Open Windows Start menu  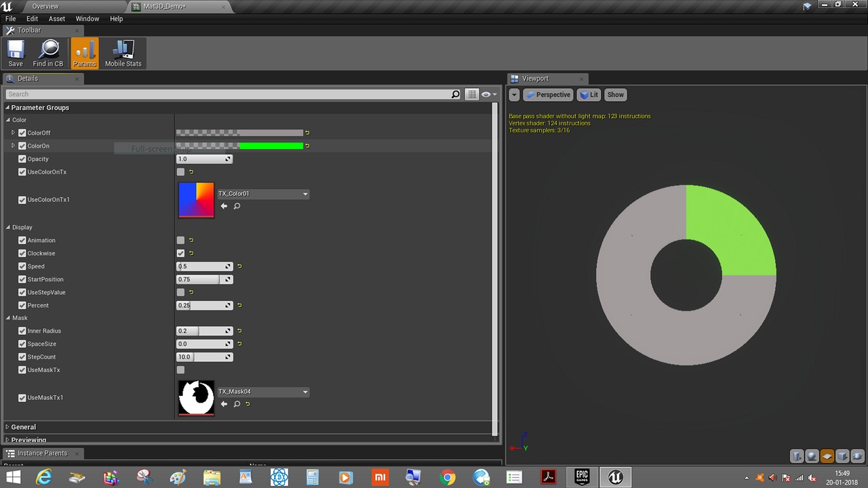pos(13,477)
